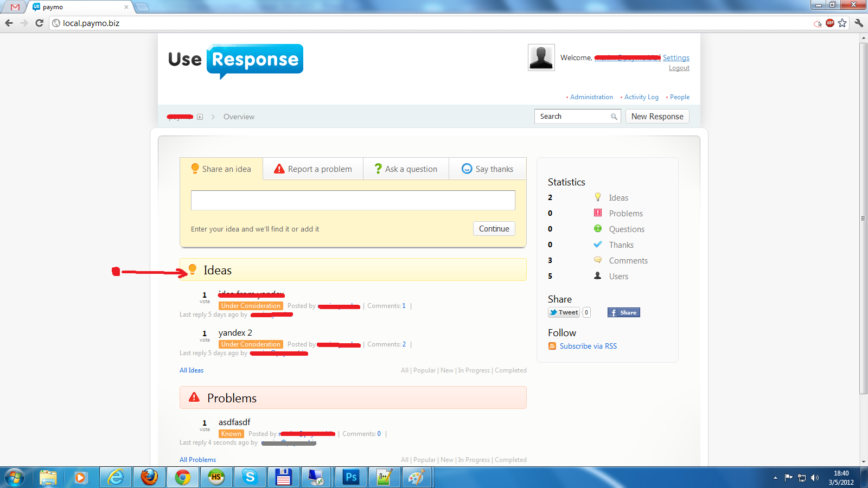This screenshot has width=868, height=488.
Task: Click the Facebook Share button
Action: tap(623, 312)
